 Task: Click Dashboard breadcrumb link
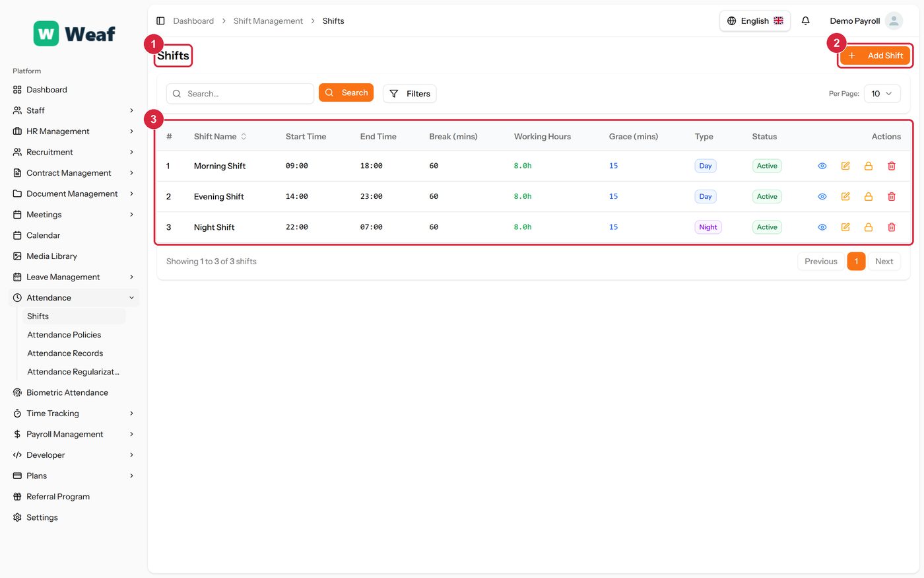pos(193,21)
